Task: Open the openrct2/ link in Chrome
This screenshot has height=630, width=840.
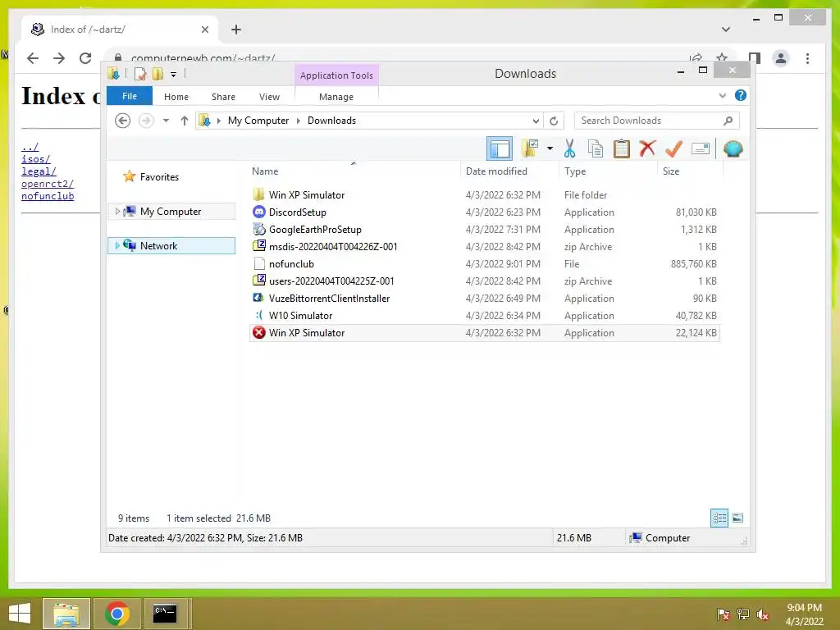Action: click(48, 184)
